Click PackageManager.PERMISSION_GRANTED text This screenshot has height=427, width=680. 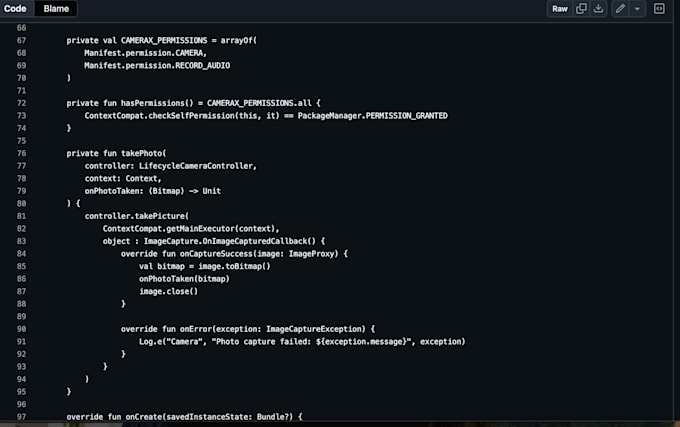[x=373, y=116]
